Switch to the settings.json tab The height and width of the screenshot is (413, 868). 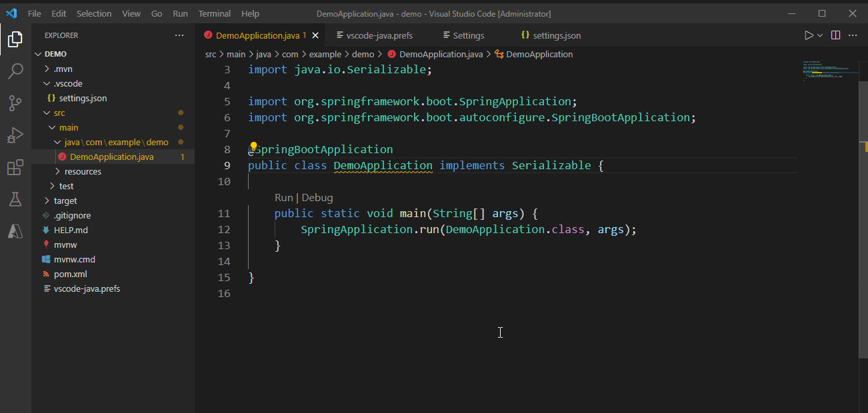point(556,35)
